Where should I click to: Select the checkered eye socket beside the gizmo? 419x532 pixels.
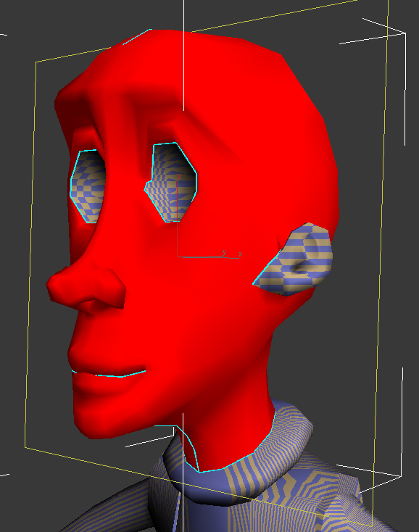tap(172, 183)
